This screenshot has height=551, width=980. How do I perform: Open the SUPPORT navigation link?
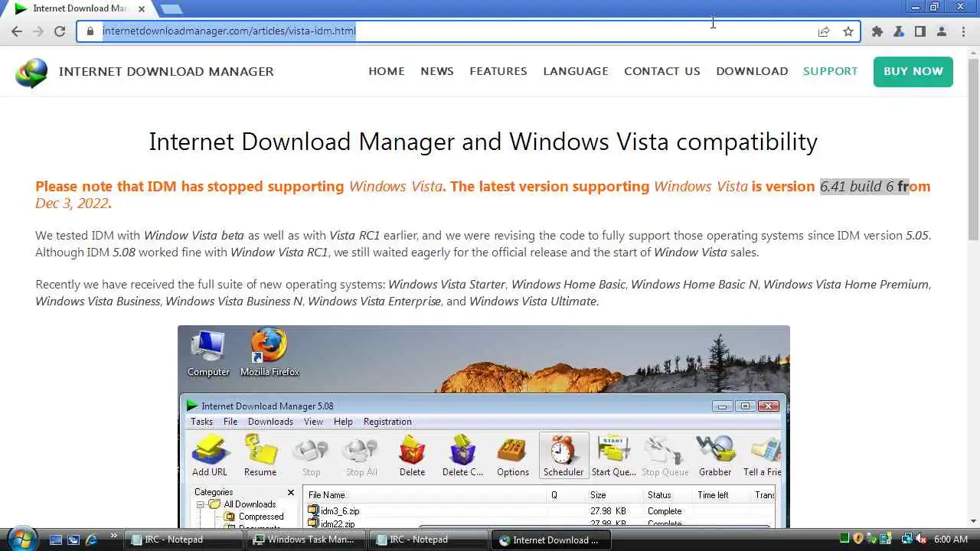830,71
